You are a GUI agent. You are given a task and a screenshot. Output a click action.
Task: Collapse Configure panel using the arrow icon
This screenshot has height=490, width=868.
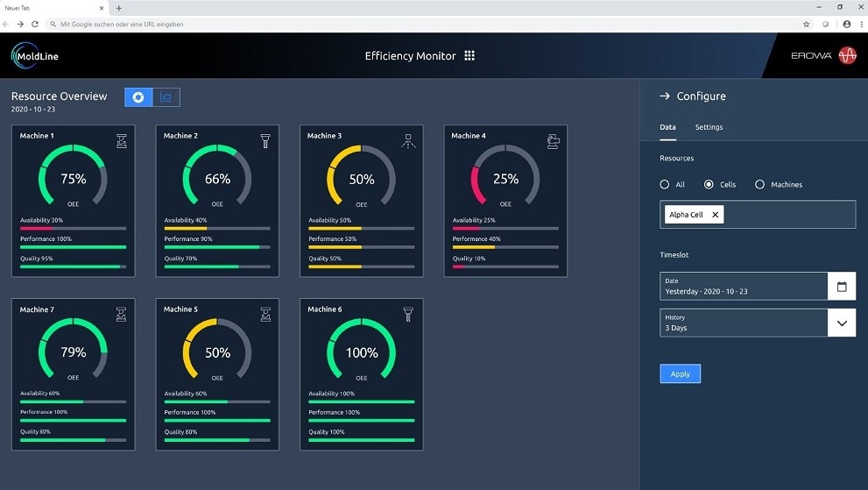(665, 96)
